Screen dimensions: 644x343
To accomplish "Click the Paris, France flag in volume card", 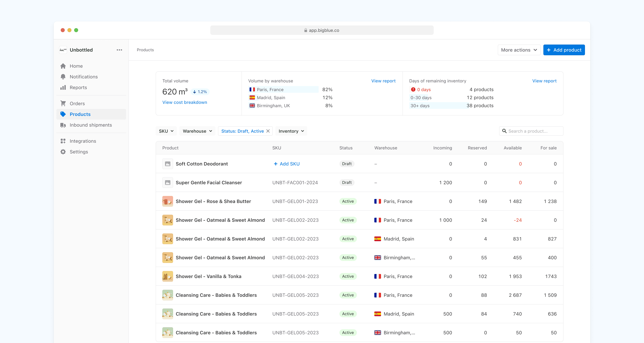I will point(252,89).
